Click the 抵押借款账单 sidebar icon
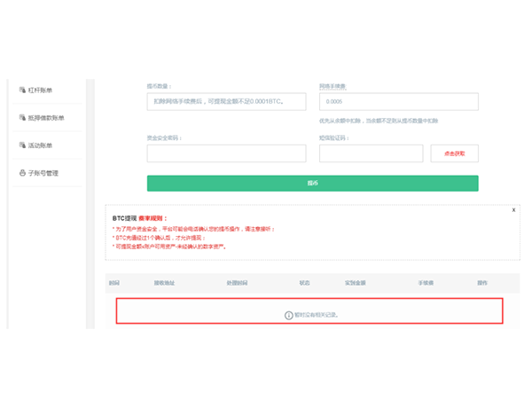Image resolution: width=532 pixels, height=408 pixels. (x=22, y=117)
